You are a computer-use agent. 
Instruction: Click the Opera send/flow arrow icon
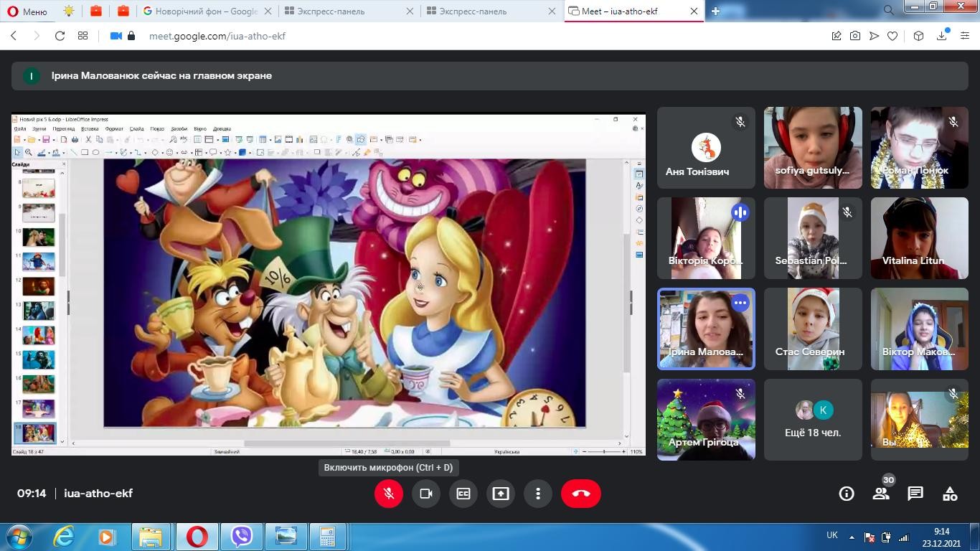coord(874,36)
